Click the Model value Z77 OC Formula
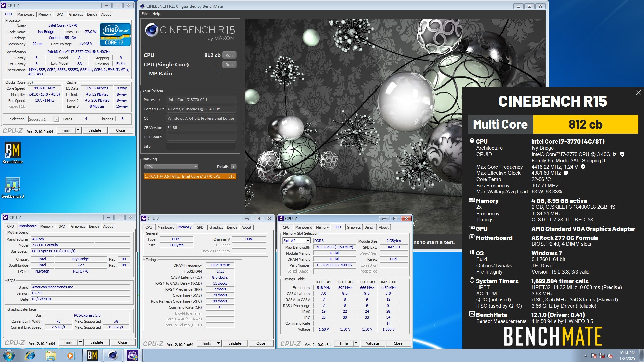The height and width of the screenshot is (362, 644). coord(62,245)
